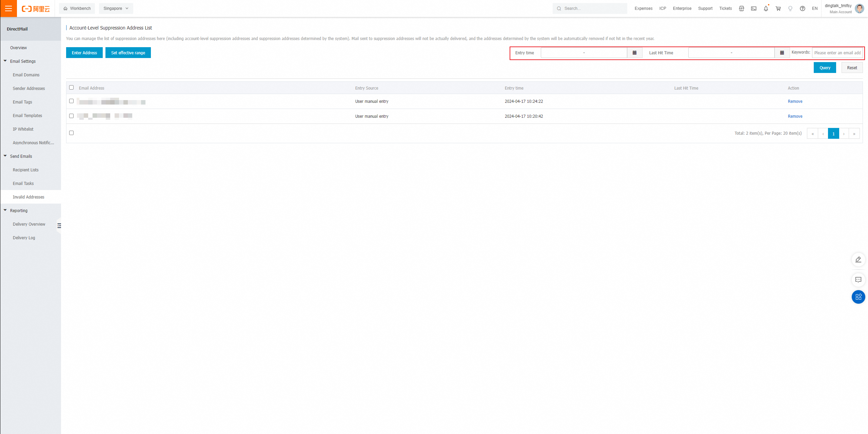Remove the first suppression address
The width and height of the screenshot is (868, 434).
[795, 101]
